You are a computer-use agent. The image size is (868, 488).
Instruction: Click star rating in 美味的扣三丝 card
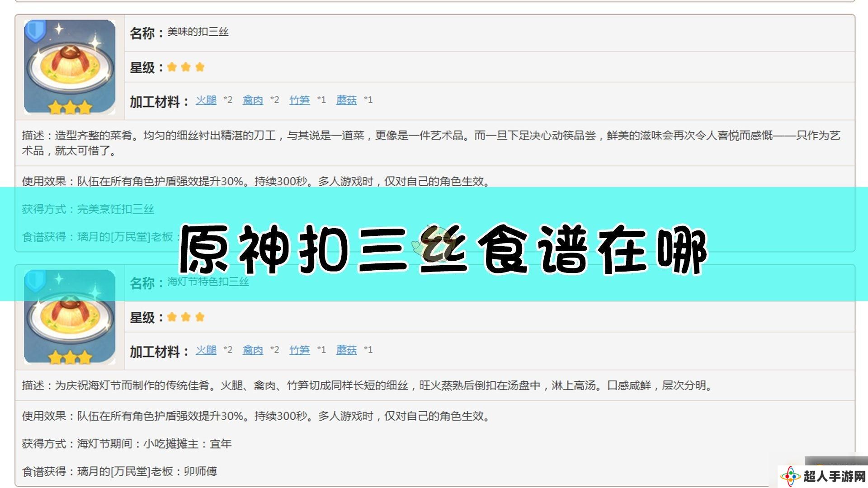(x=186, y=67)
